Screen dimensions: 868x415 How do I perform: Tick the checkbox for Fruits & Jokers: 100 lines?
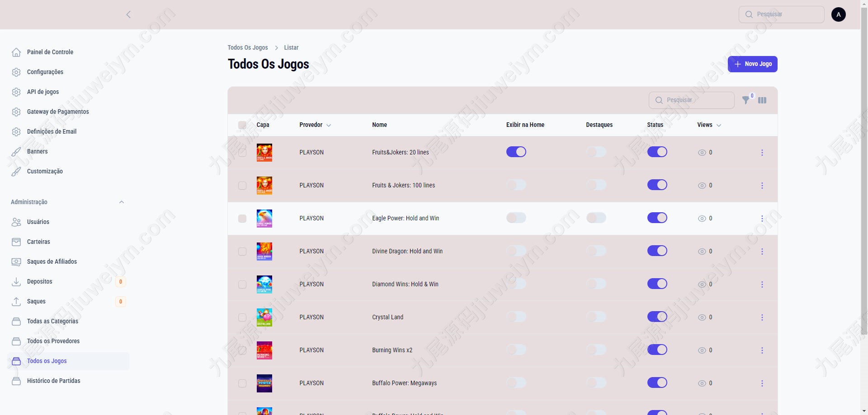click(x=242, y=186)
